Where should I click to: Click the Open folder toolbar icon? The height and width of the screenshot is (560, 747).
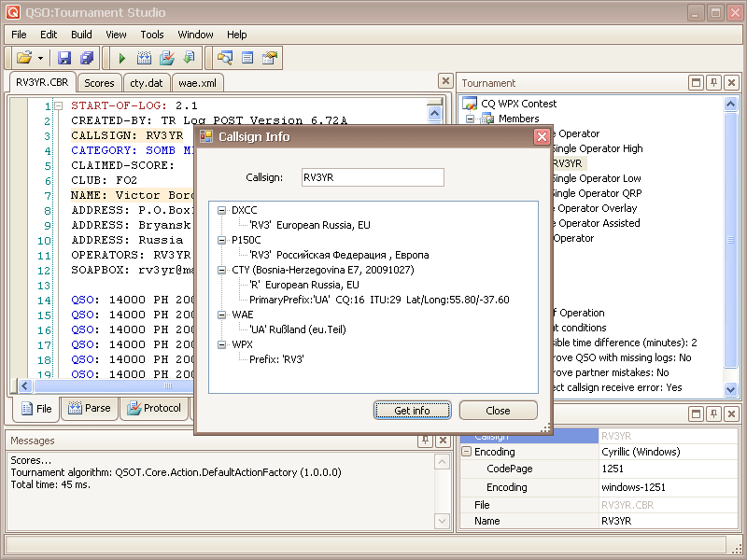(23, 58)
